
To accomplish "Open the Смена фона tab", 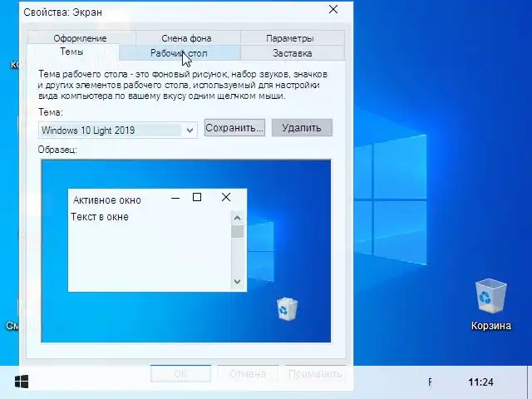I will 186,38.
